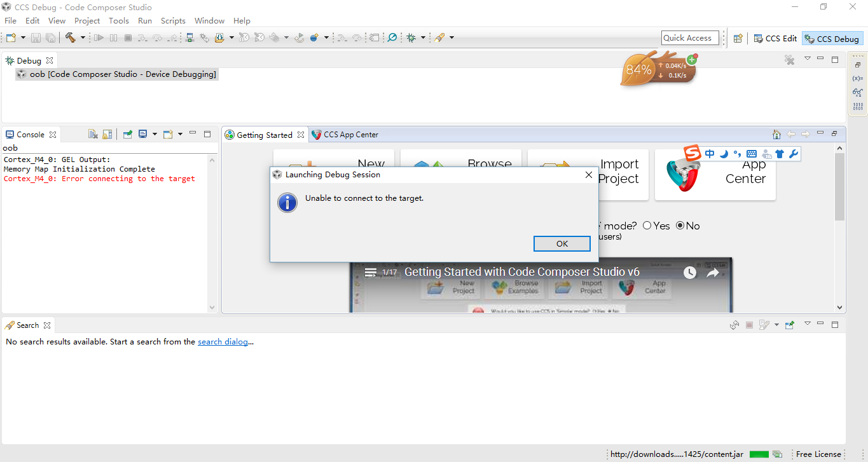This screenshot has width=868, height=462.
Task: Open the breakpoint ball dropdown arrow
Action: click(x=326, y=38)
